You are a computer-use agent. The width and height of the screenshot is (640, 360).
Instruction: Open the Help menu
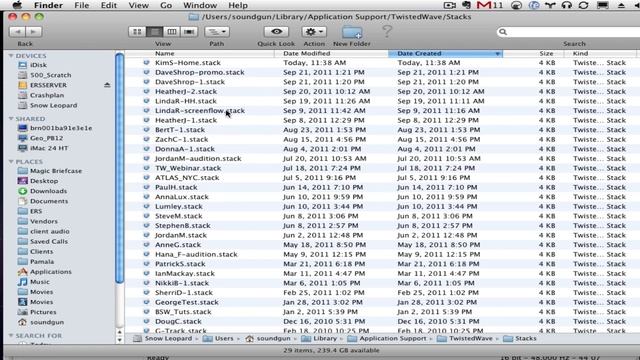click(x=238, y=5)
